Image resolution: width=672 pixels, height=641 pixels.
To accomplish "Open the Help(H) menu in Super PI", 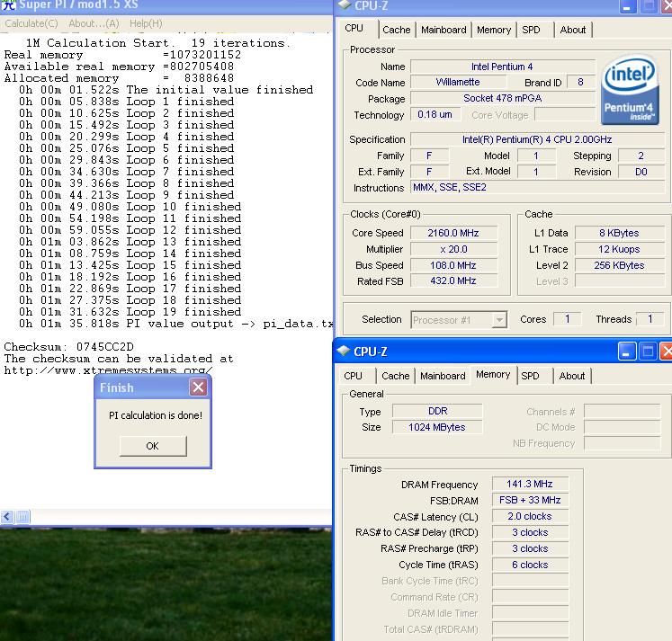I will pos(146,23).
